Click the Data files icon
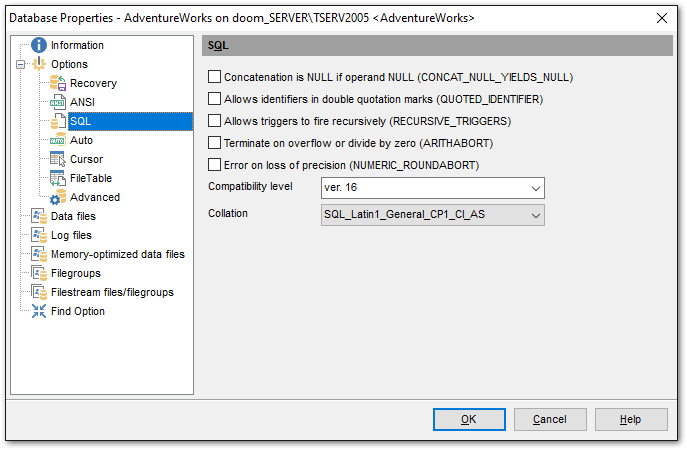Image resolution: width=687 pixels, height=450 pixels. 39,216
